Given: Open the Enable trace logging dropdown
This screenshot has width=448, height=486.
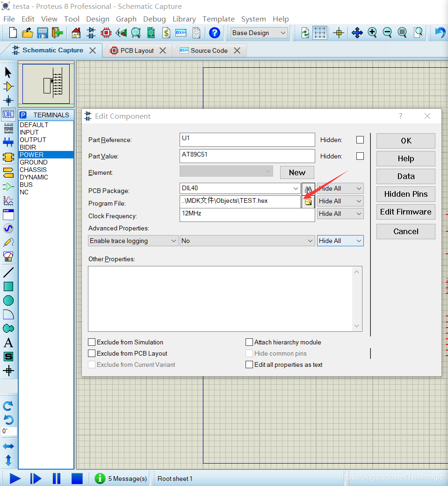Looking at the screenshot, I should click(133, 241).
